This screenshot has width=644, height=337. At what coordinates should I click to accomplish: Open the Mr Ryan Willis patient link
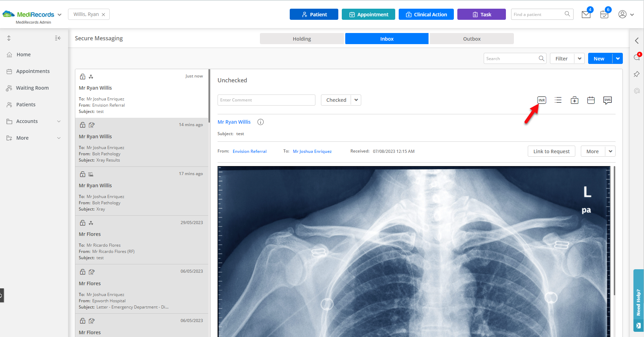tap(234, 122)
